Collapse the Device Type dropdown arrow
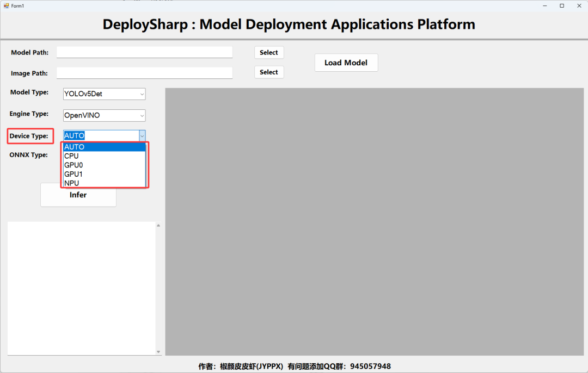This screenshot has height=373, width=588. 142,135
